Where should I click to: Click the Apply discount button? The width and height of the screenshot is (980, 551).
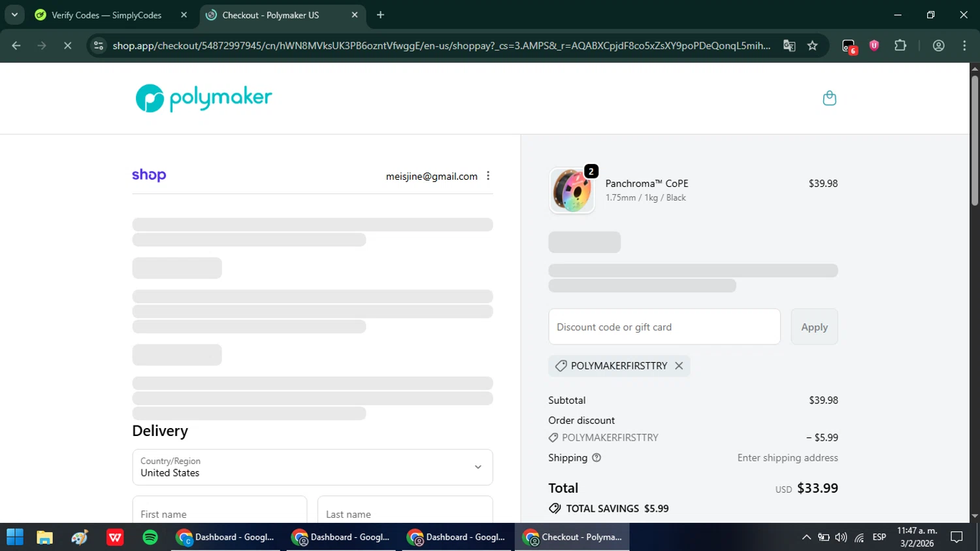point(814,327)
